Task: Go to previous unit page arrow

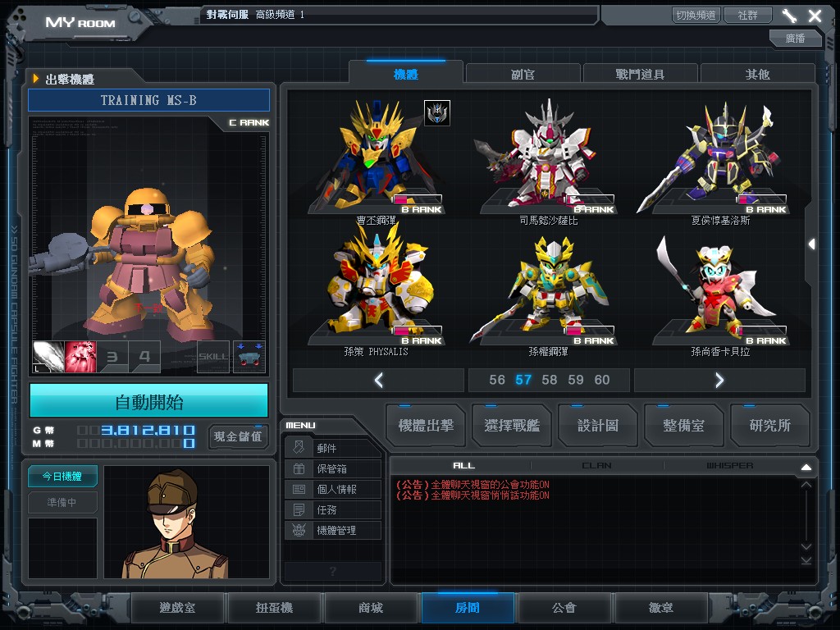Action: coord(379,380)
